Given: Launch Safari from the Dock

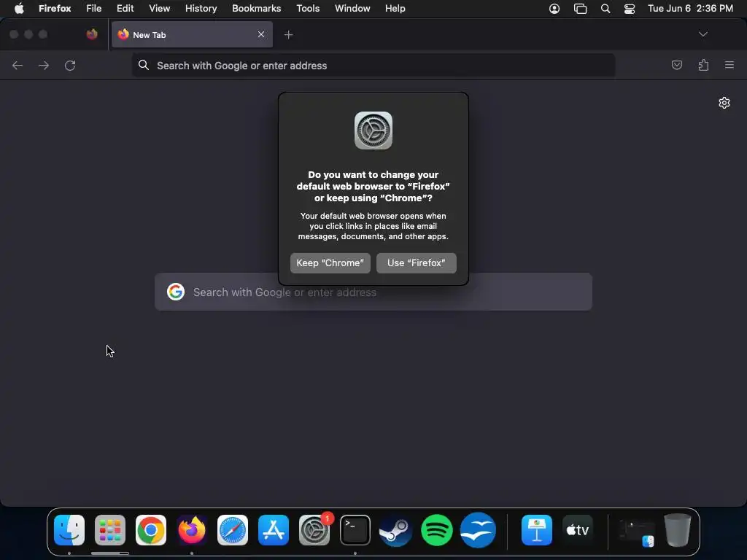Looking at the screenshot, I should point(233,530).
